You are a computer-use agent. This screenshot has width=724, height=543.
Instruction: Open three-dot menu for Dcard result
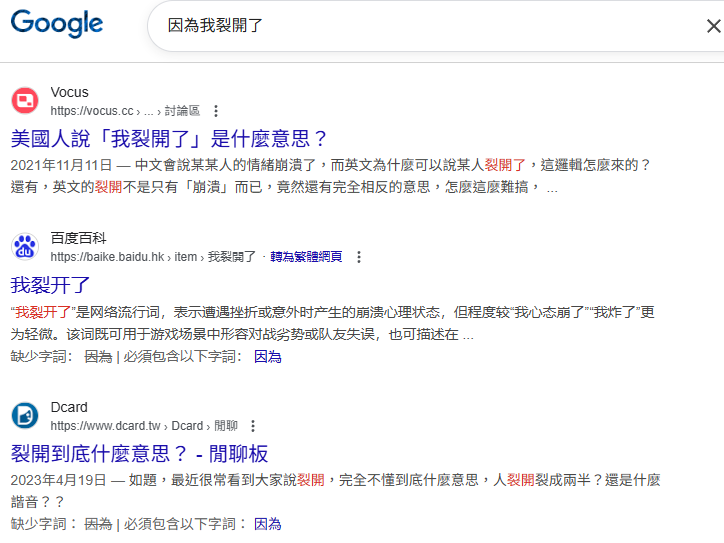click(x=253, y=426)
